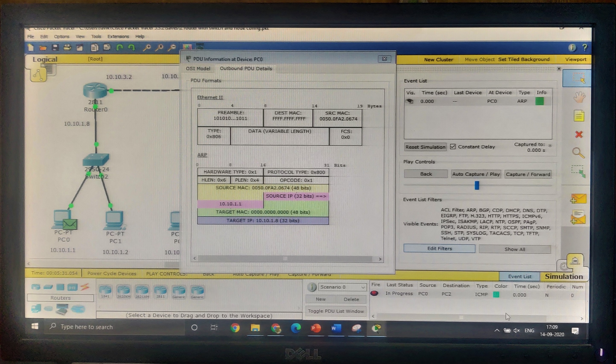The width and height of the screenshot is (616, 364).
Task: Open the Scenario 0 dropdown
Action: (342, 287)
